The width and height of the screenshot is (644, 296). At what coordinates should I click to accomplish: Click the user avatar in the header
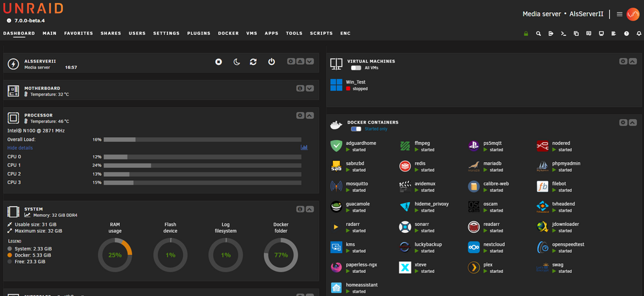click(633, 14)
